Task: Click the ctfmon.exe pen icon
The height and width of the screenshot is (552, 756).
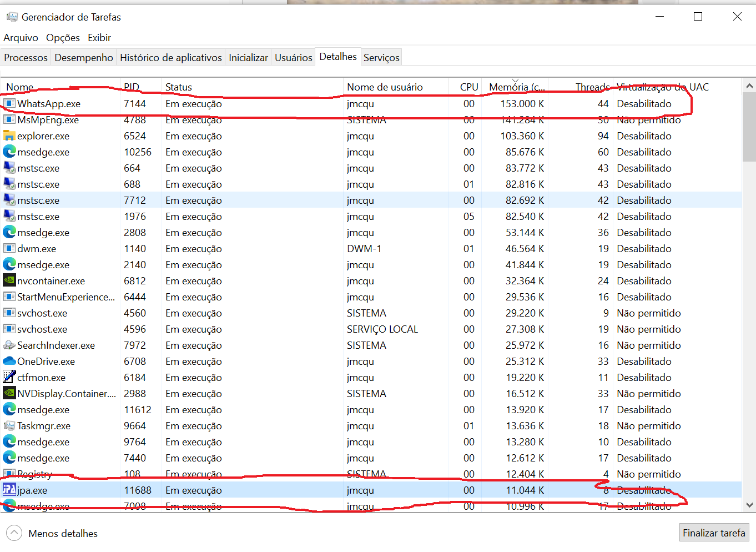Action: click(9, 378)
